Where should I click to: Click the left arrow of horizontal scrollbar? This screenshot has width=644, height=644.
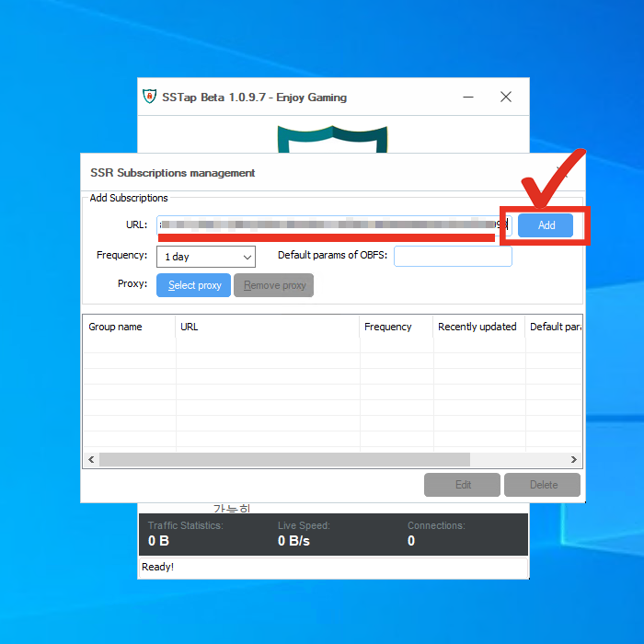click(91, 460)
